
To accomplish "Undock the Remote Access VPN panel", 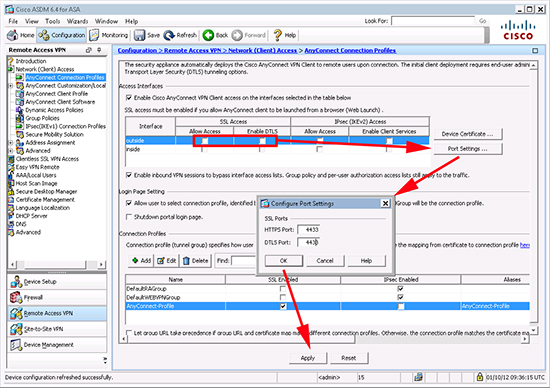I will [88, 50].
